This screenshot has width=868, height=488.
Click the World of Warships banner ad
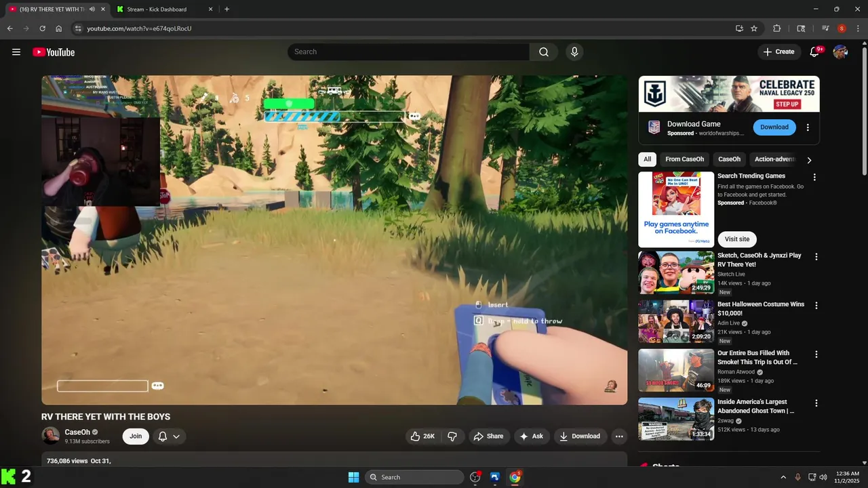point(729,94)
